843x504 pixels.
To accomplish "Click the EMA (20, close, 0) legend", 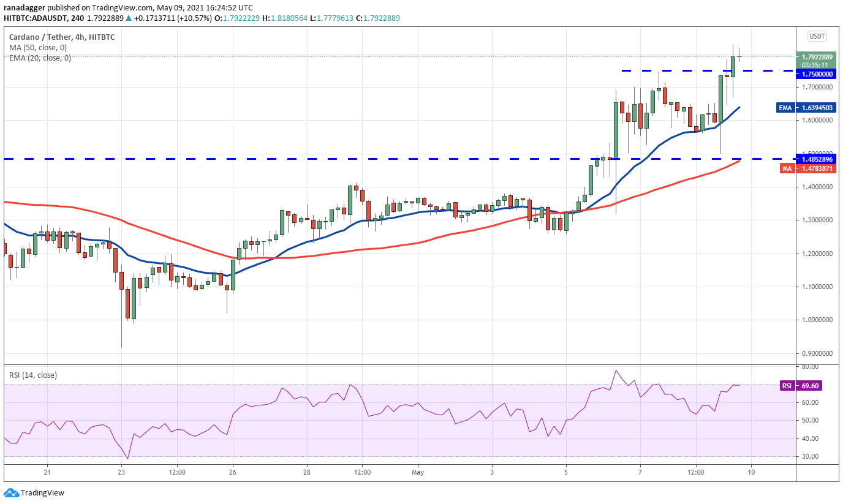I will [x=40, y=58].
